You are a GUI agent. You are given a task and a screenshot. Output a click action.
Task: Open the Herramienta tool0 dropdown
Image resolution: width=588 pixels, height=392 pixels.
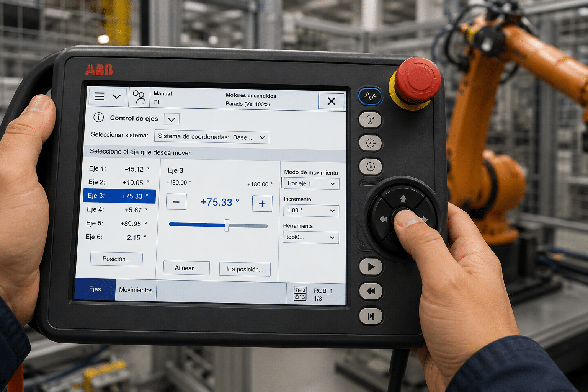coord(311,237)
